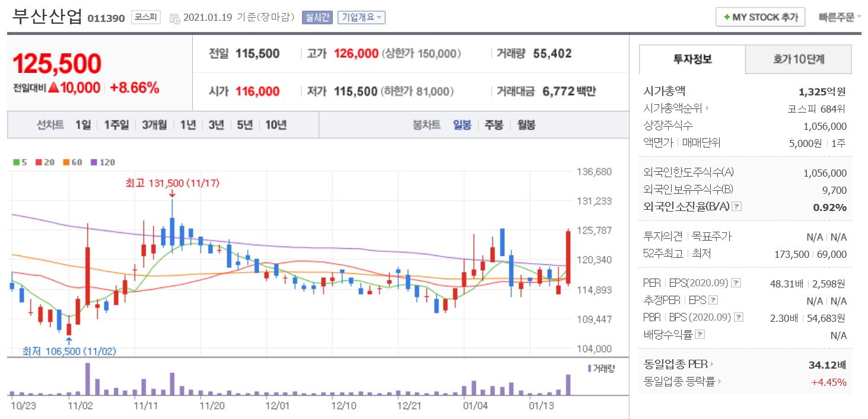Image resolution: width=868 pixels, height=419 pixels.
Task: Click the 코스피 market badge next to 011390
Action: point(146,17)
